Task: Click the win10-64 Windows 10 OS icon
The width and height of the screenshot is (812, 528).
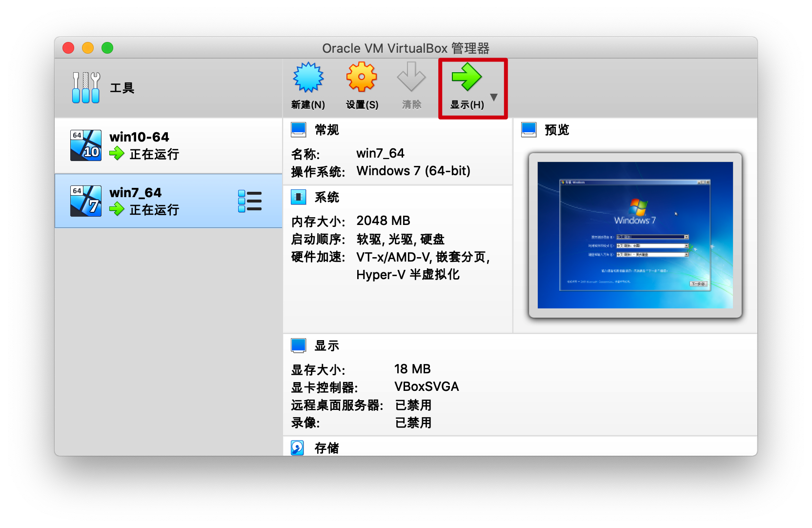Action: click(x=86, y=145)
